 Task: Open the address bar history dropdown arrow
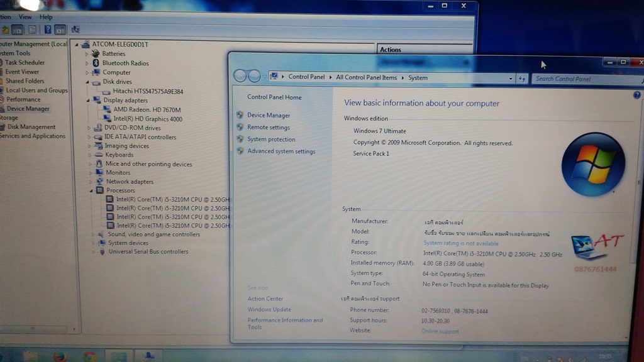510,78
